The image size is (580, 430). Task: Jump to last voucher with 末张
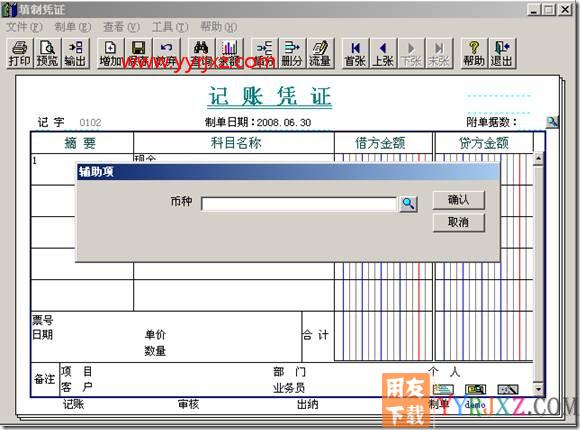439,54
